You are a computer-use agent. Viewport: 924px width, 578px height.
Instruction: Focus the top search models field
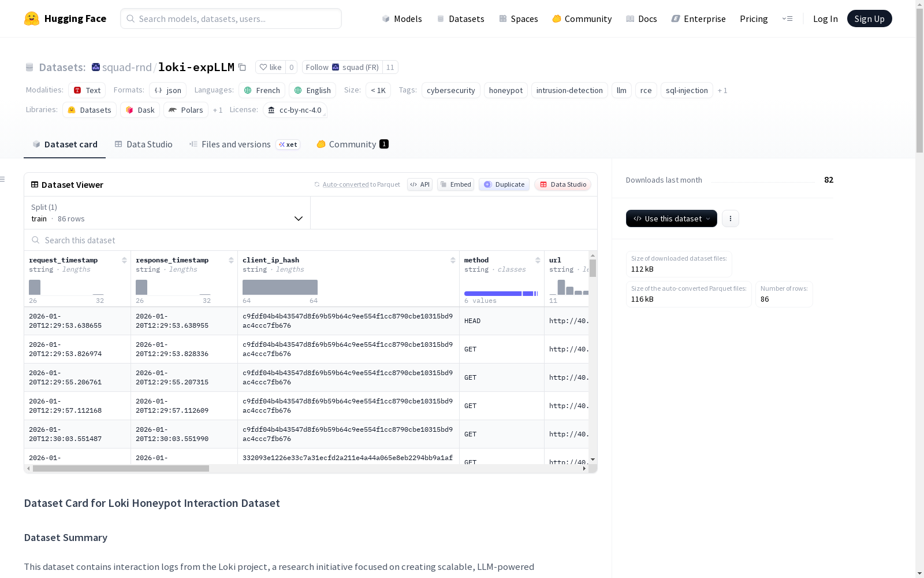click(x=231, y=18)
